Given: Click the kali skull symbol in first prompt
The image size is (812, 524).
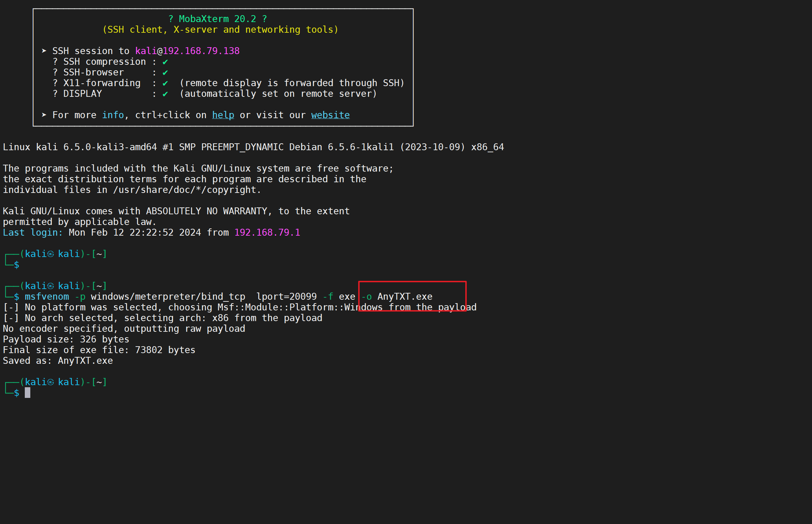Looking at the screenshot, I should (51, 254).
